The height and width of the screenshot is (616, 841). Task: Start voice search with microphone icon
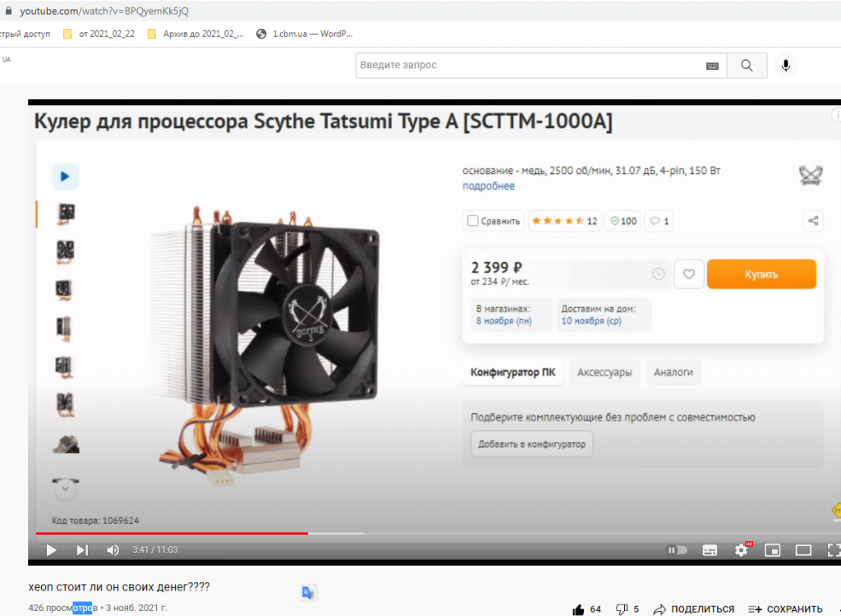click(786, 66)
